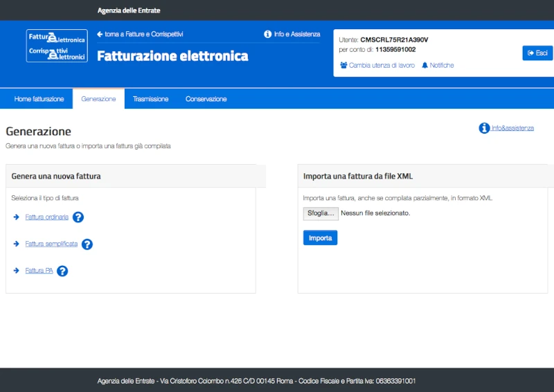Select the Generazione tab
The height and width of the screenshot is (392, 554).
pos(98,99)
